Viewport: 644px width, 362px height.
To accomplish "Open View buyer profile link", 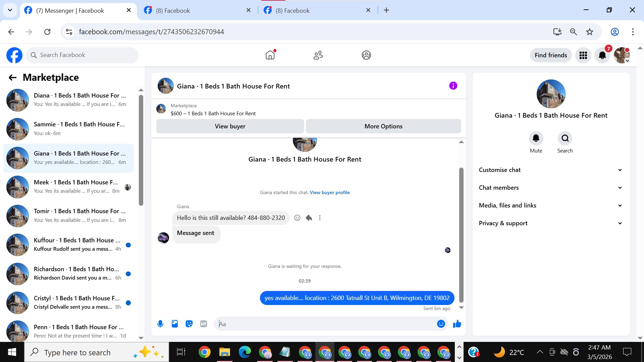I will [x=330, y=192].
